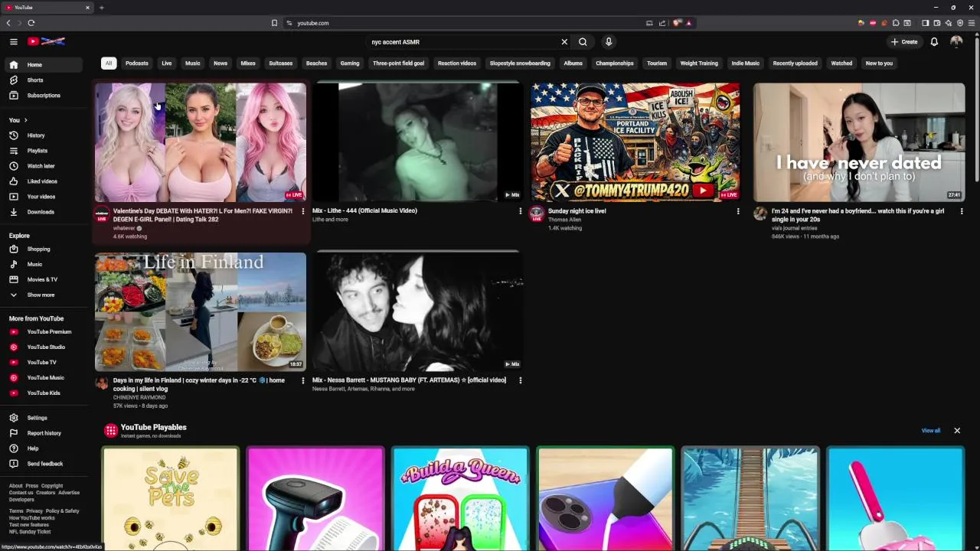980x551 pixels.
Task: Clear the search box with the X
Action: pos(564,42)
